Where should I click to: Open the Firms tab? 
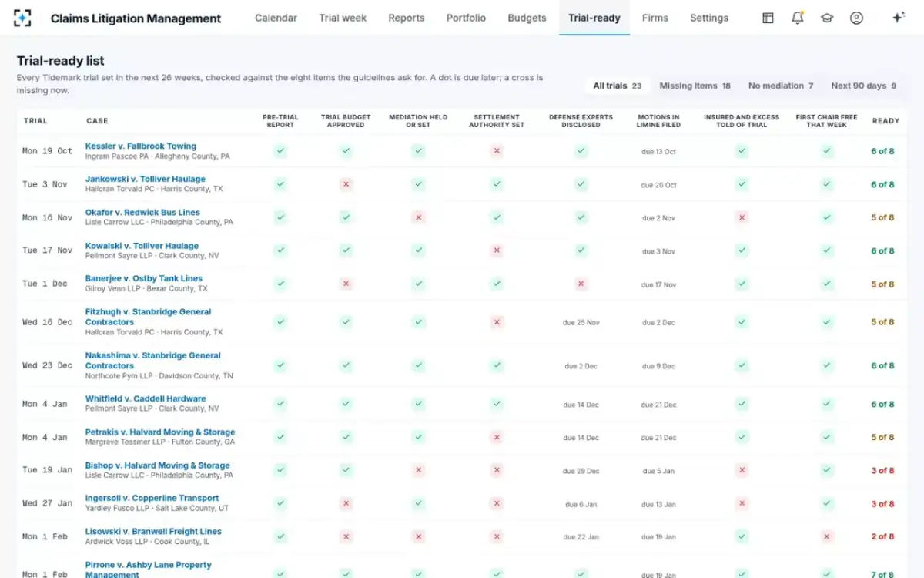(x=655, y=18)
